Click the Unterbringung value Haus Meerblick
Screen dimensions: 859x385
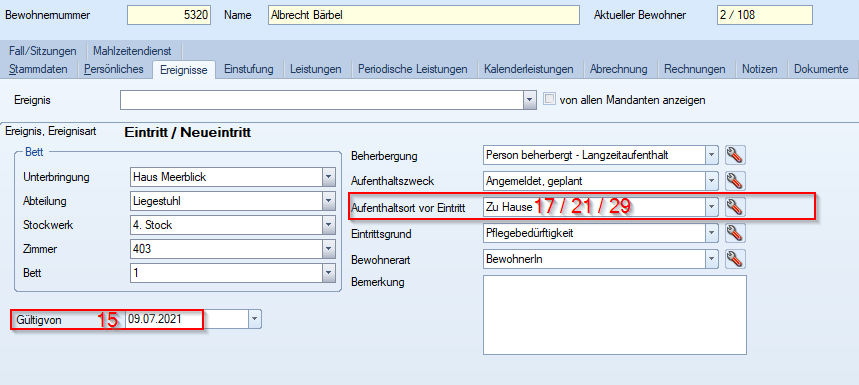170,177
